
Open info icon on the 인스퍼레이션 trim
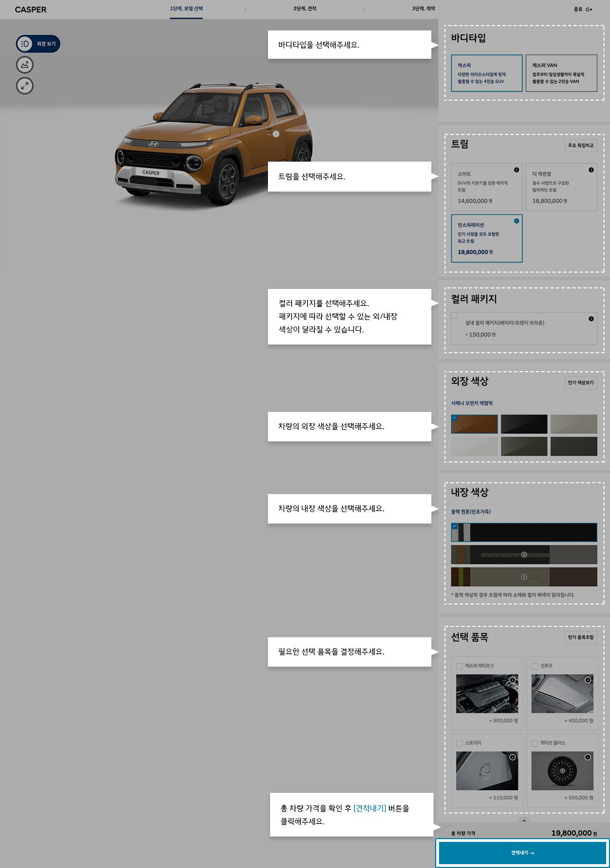pyautogui.click(x=516, y=221)
